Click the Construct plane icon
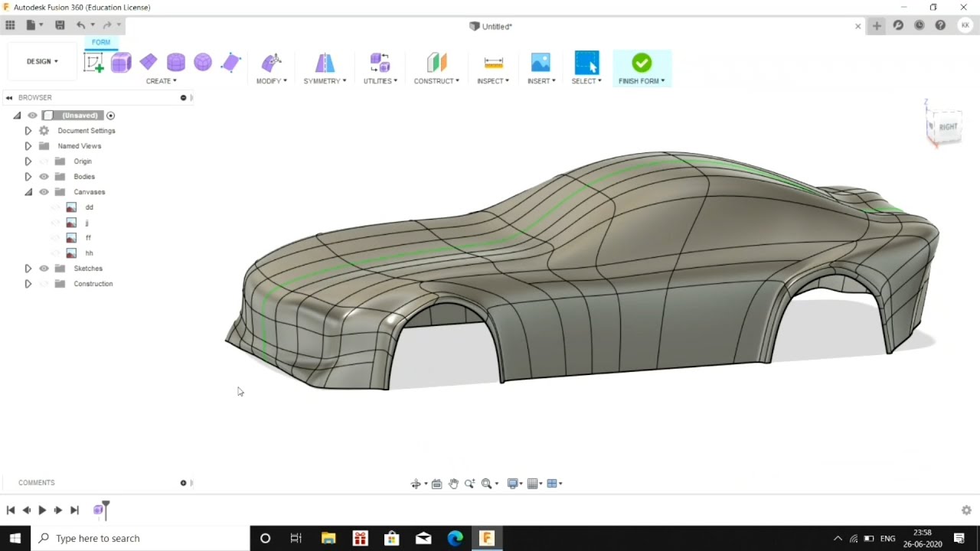 tap(436, 63)
